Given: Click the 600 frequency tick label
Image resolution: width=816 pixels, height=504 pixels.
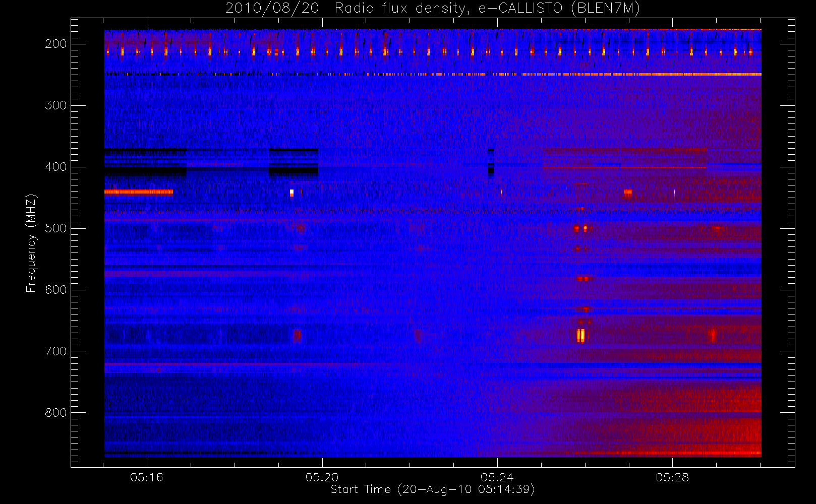Looking at the screenshot, I should coord(55,290).
